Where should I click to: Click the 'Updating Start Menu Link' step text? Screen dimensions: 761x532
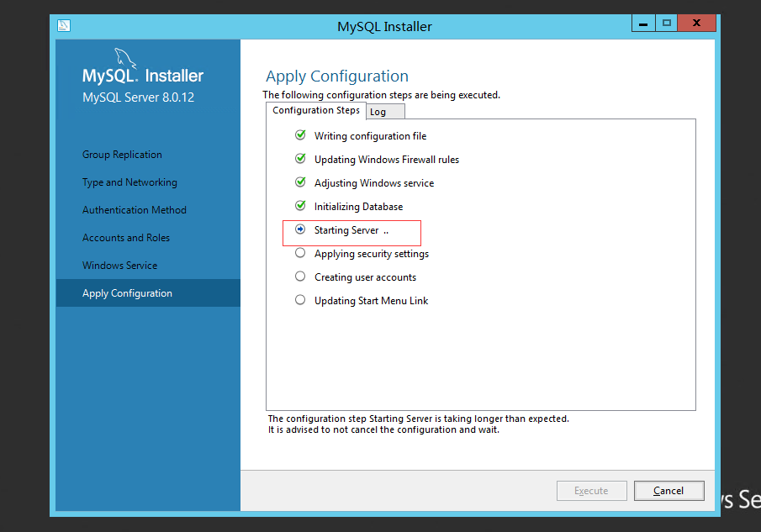click(371, 301)
